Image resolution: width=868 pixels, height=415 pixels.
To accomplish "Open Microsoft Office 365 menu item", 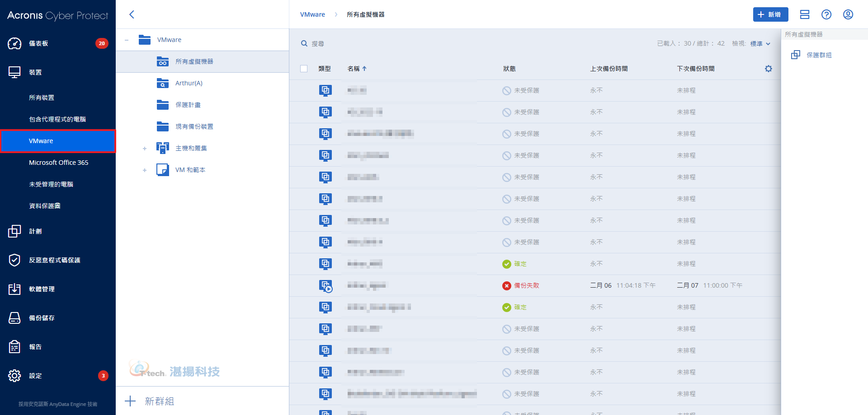I will coord(58,163).
